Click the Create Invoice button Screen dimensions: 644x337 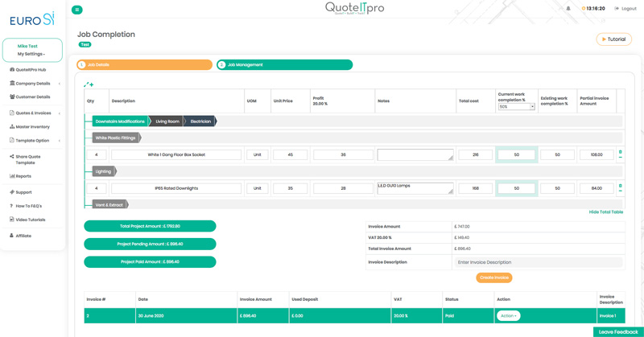pyautogui.click(x=493, y=277)
